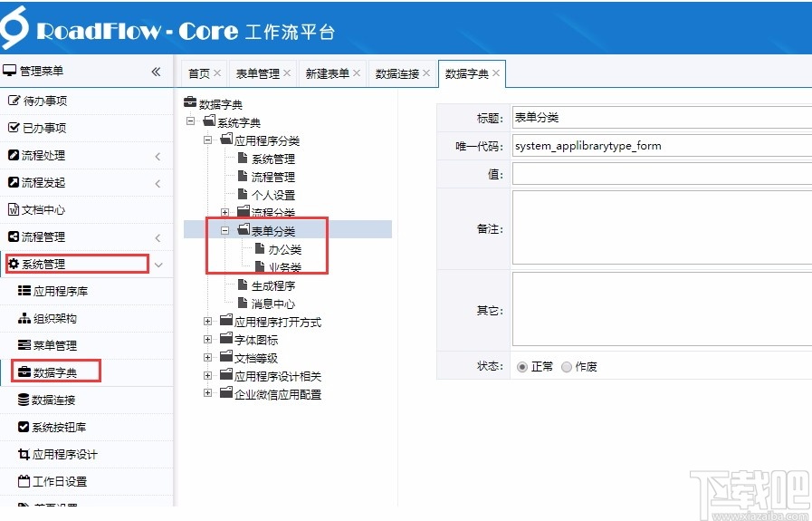Click the folder icon of 企业微信应用配置

point(225,392)
